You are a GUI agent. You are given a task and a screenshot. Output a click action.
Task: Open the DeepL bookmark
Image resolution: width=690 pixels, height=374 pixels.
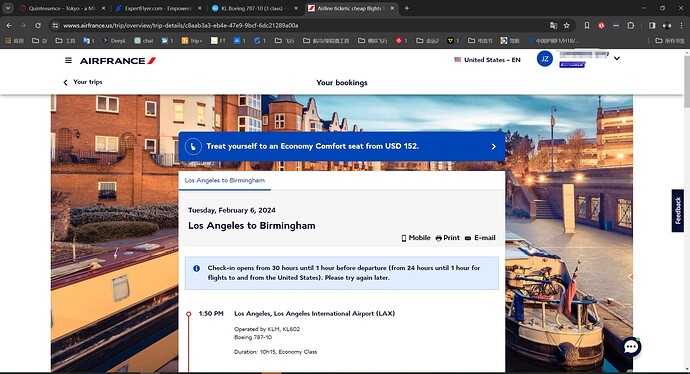pyautogui.click(x=114, y=40)
